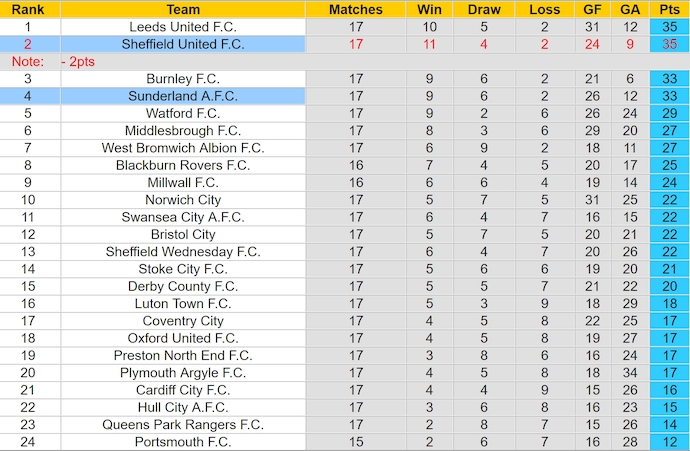
Task: Click Portsmouth F.C. team name
Action: click(x=183, y=442)
